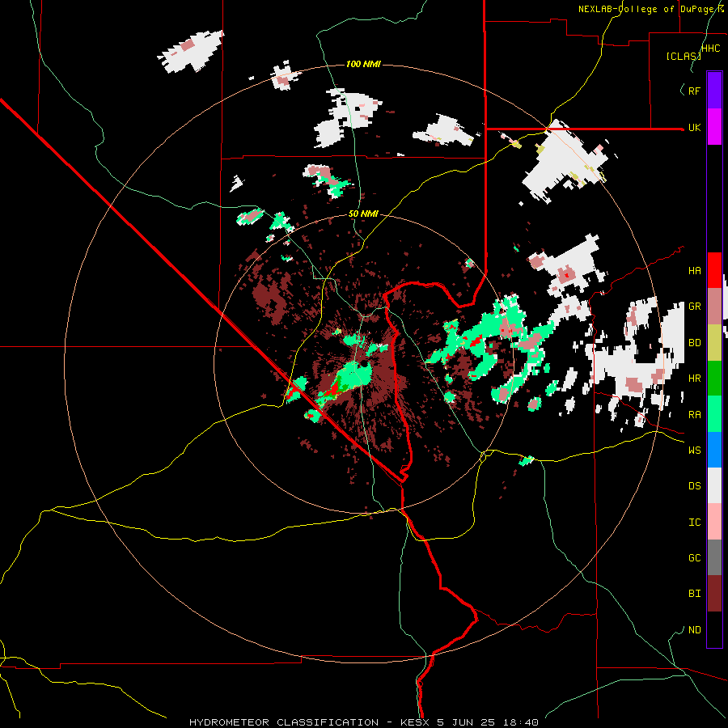Click the BI legend label
Viewport: 728px width, 728px height.
point(694,594)
